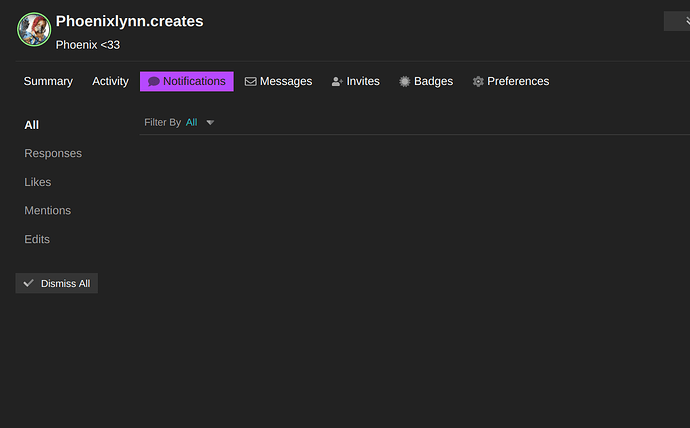This screenshot has height=428, width=690.
Task: Open Phoenixlynn.creates profile avatar
Action: (x=34, y=29)
